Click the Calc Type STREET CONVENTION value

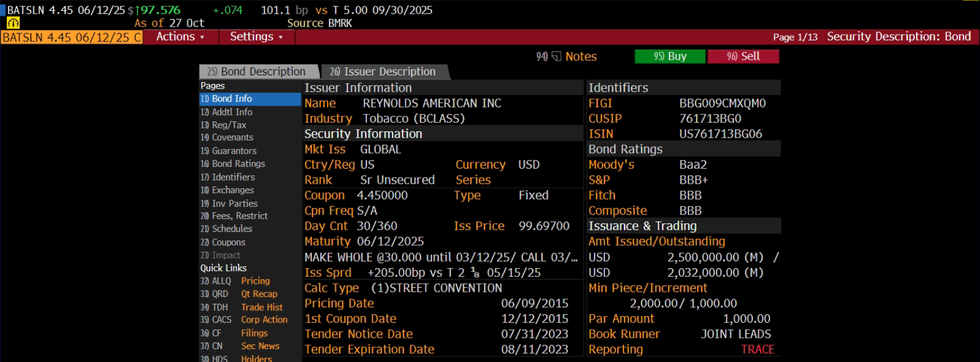pyautogui.click(x=436, y=288)
